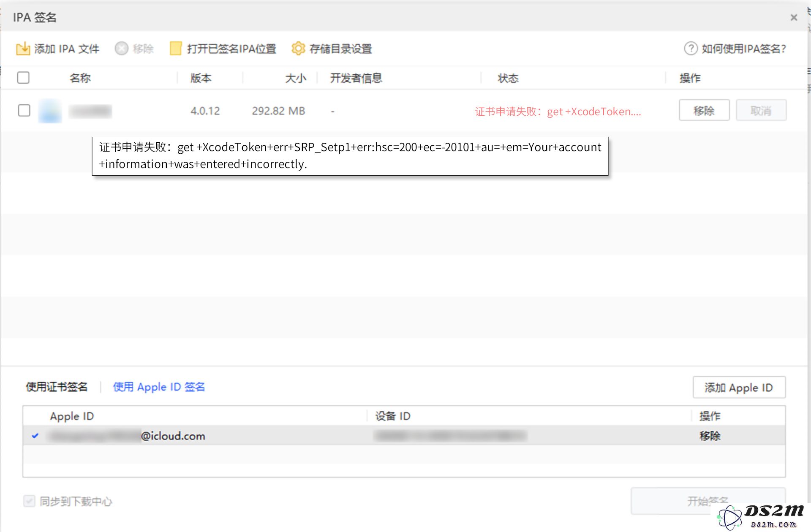
Task: Click the blue checkmark beside the iCloud account
Action: (35, 436)
